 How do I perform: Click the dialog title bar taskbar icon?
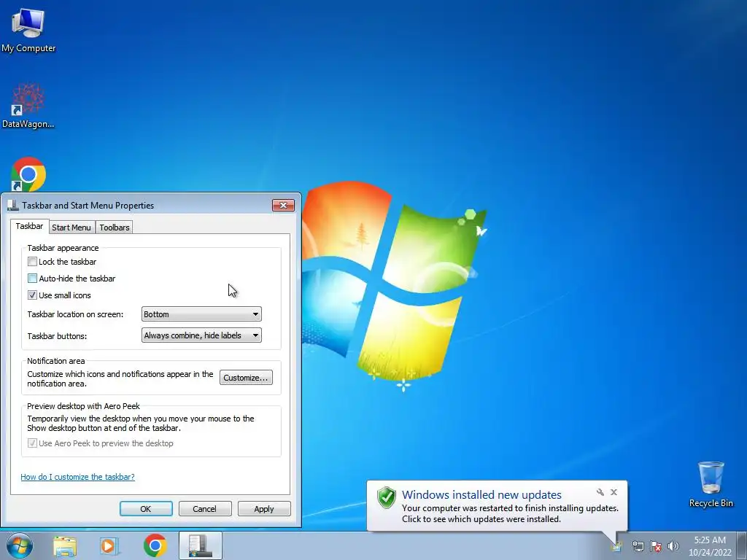[x=13, y=205]
